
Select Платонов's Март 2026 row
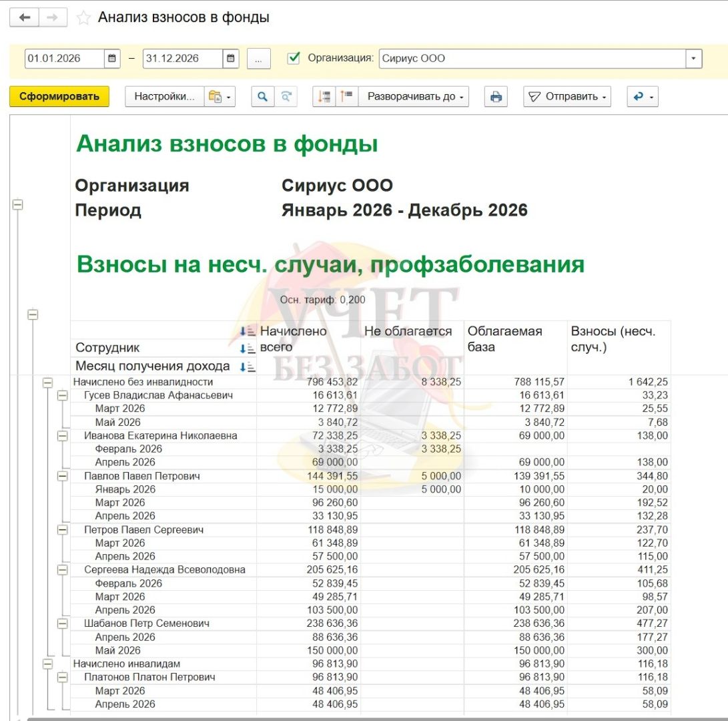[370, 691]
